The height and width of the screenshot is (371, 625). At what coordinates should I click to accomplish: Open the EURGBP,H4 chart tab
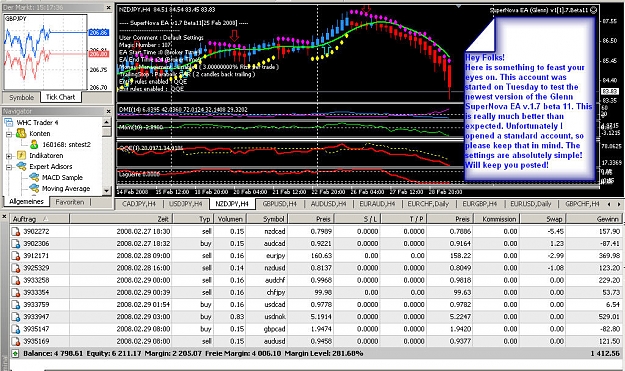480,204
